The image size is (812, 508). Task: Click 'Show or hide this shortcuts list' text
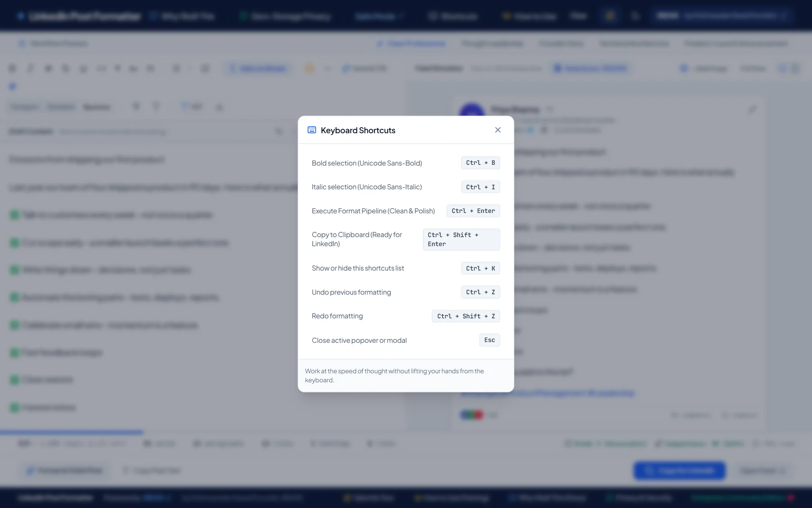click(358, 268)
